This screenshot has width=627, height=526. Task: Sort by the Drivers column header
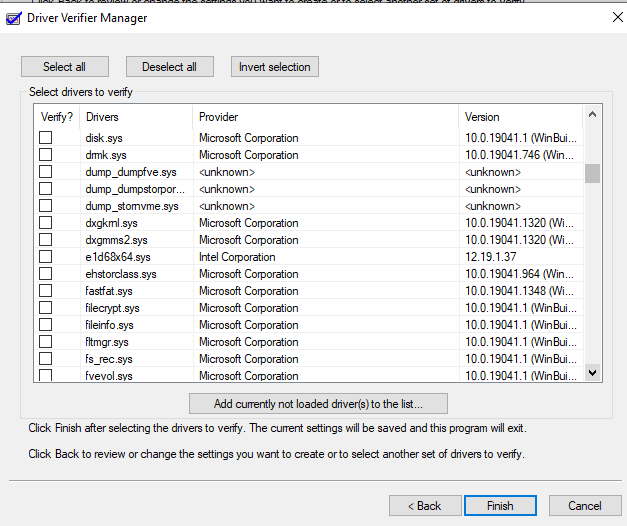[x=135, y=117]
